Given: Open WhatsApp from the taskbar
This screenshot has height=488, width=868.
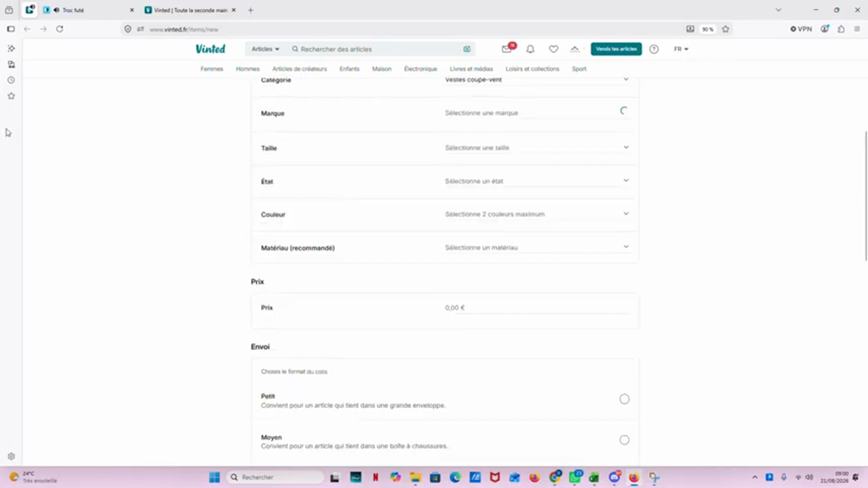Looking at the screenshot, I should click(575, 477).
